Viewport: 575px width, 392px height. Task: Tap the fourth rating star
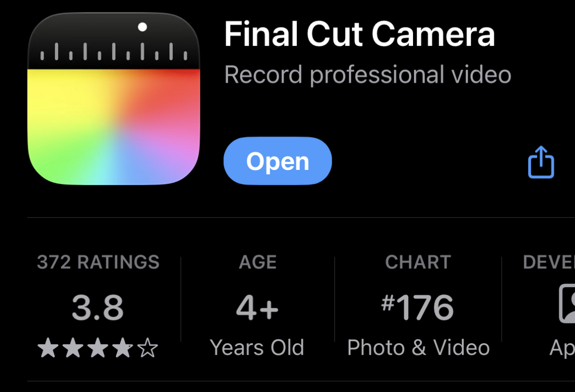point(123,348)
